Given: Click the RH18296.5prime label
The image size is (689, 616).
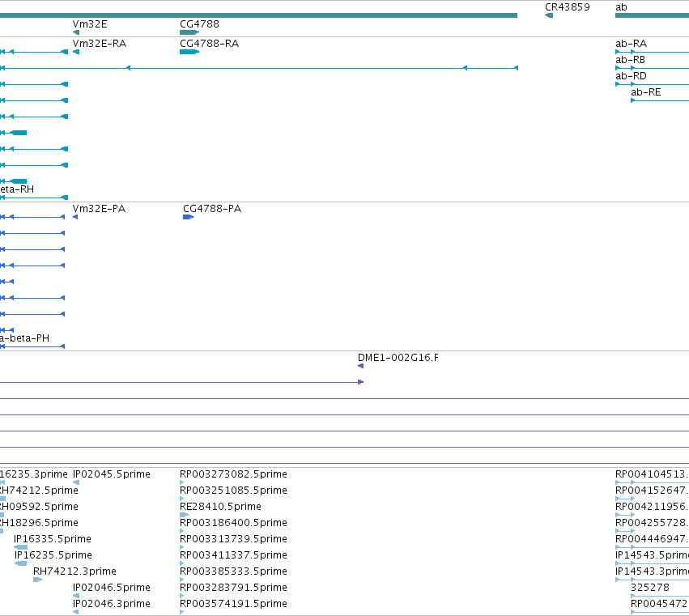Looking at the screenshot, I should click(x=39, y=523).
